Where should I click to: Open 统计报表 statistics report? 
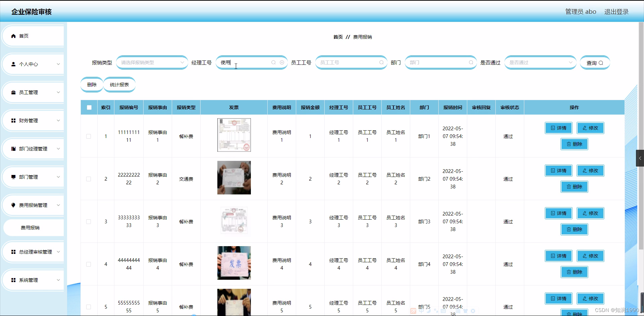tap(119, 85)
